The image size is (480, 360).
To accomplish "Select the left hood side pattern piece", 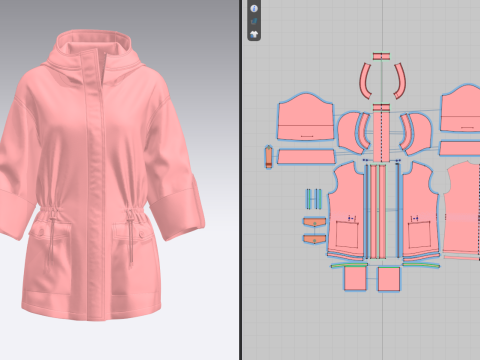I will (x=350, y=133).
